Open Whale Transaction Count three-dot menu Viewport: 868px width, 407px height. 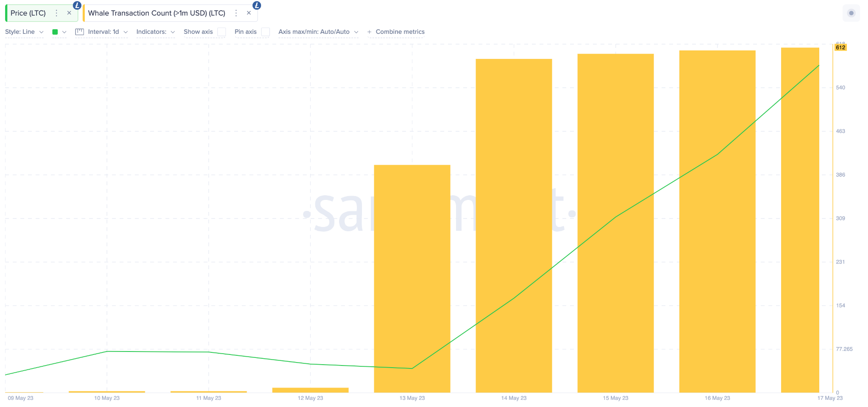[236, 13]
